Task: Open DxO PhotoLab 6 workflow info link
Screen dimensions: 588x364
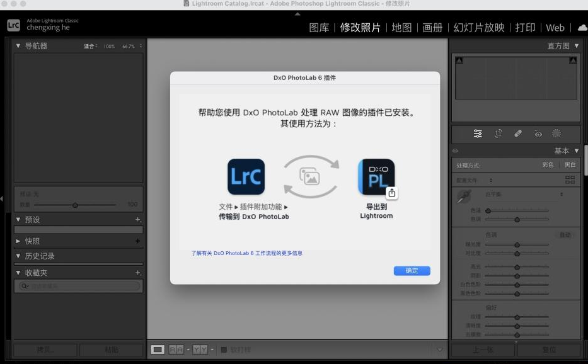Action: 247,253
